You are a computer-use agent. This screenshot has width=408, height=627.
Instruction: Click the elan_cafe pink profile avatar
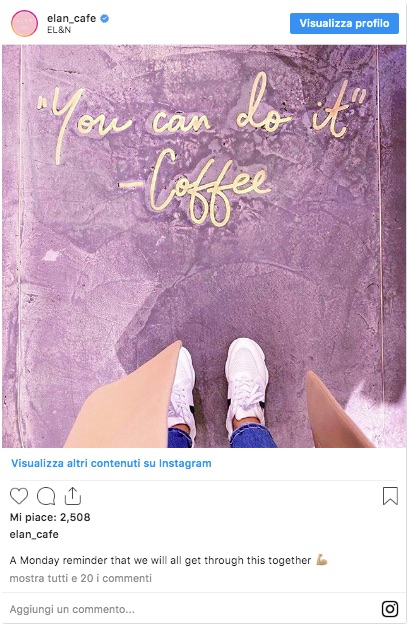point(24,23)
